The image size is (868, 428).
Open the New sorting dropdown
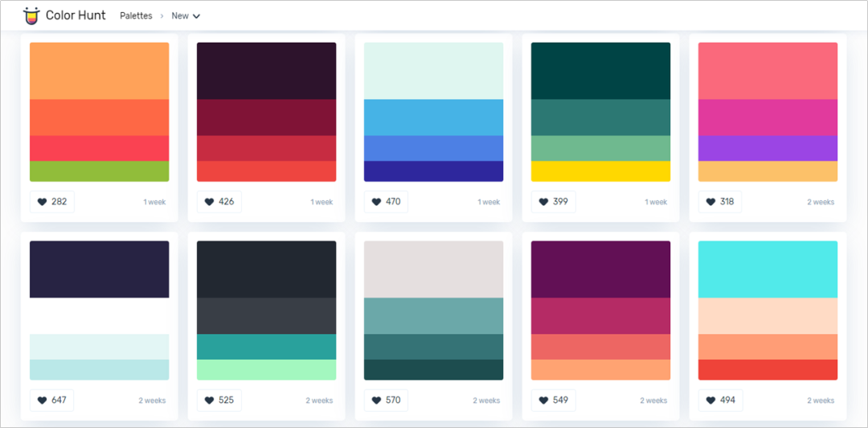point(186,16)
